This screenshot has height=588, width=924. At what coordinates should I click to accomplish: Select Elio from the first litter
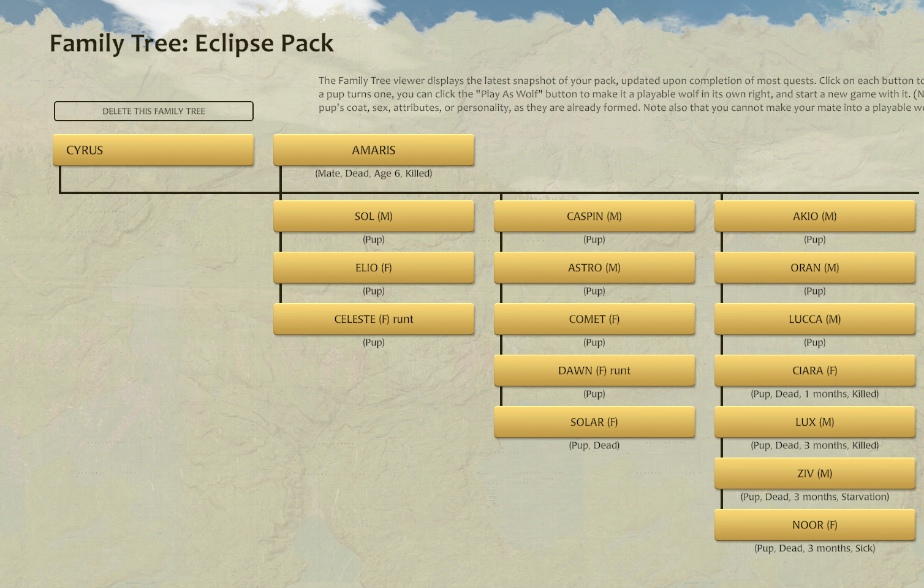pos(374,267)
